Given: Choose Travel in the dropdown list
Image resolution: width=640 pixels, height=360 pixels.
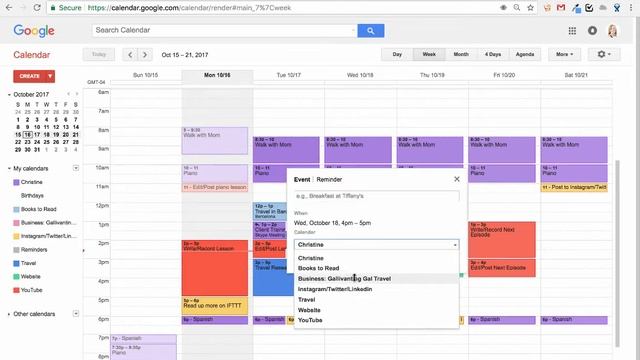Looking at the screenshot, I should coord(376,300).
